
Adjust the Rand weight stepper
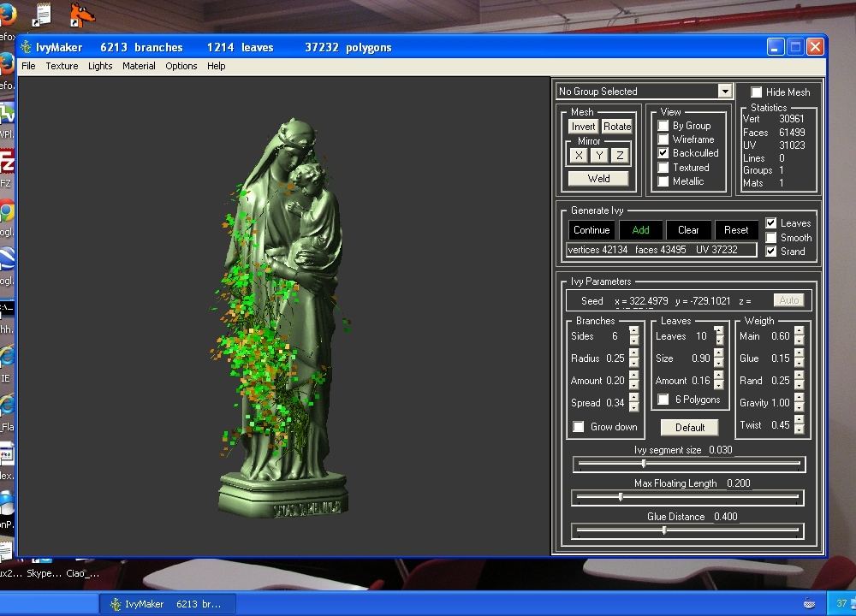coord(800,381)
